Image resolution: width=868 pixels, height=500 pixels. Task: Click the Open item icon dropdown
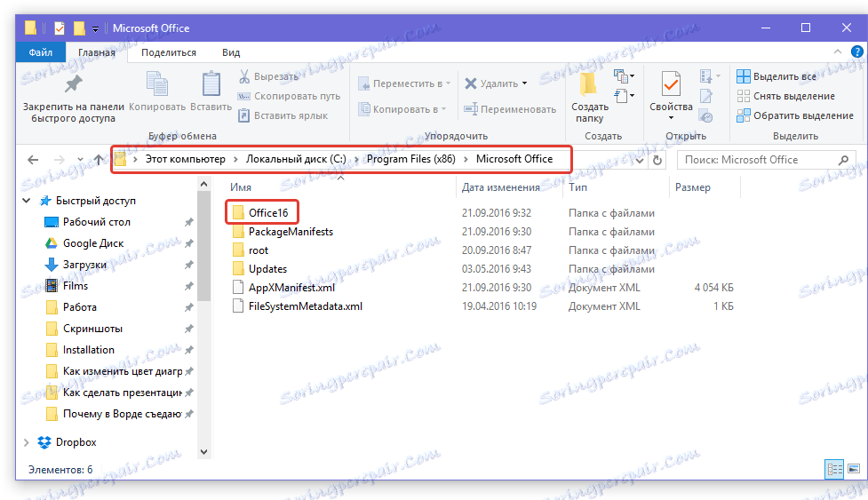click(x=710, y=75)
